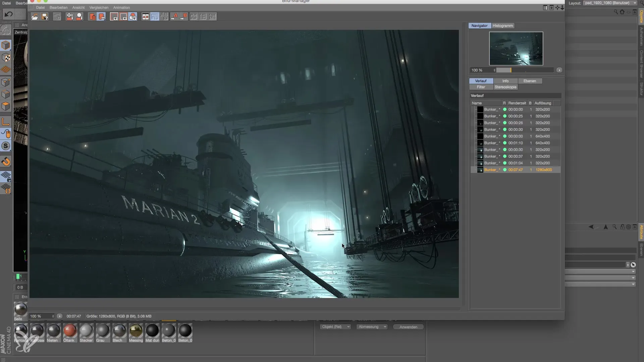
Task: Click the search magnifier in Objekte panel
Action: 616,12
